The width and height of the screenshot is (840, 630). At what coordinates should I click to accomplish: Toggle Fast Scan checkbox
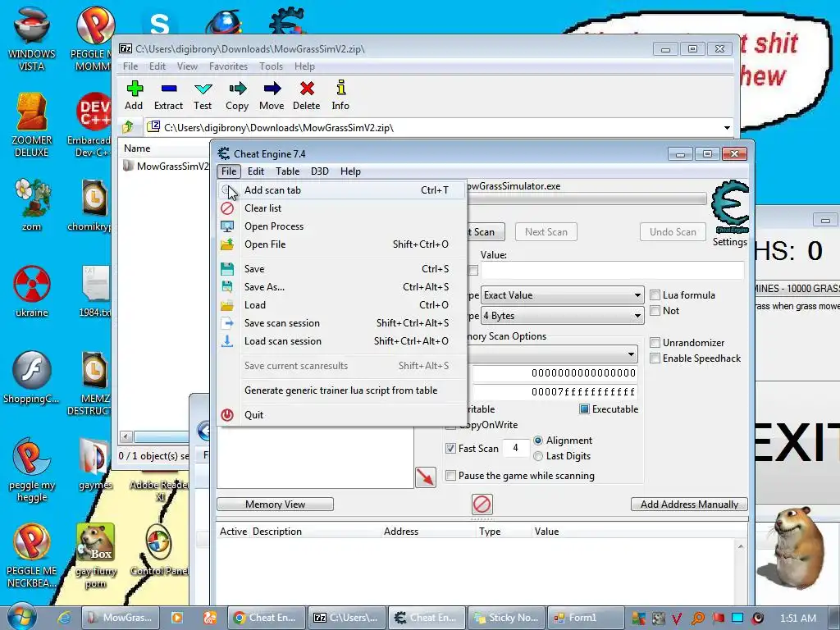pos(450,449)
